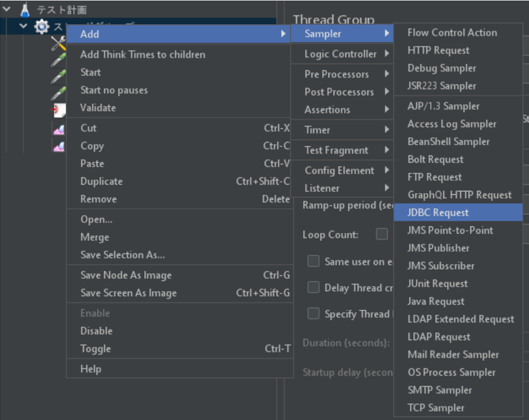
Task: Click the thread group gear icon
Action: 42,26
